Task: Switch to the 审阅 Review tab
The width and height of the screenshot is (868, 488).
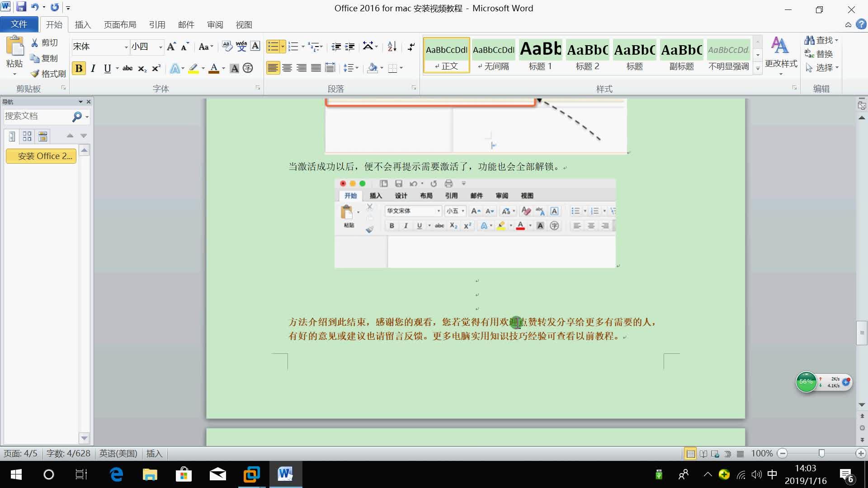Action: coord(215,25)
